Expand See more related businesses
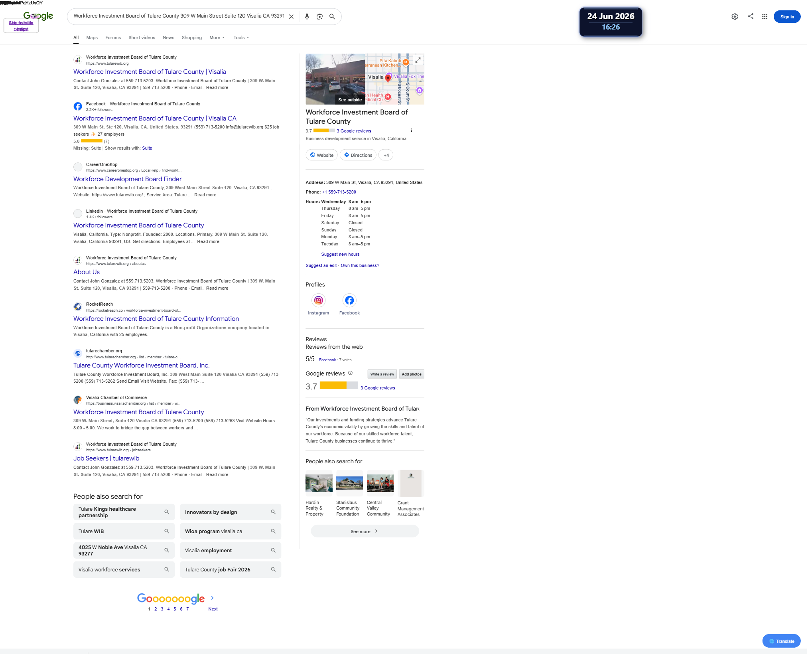The width and height of the screenshot is (812, 654). click(x=365, y=531)
